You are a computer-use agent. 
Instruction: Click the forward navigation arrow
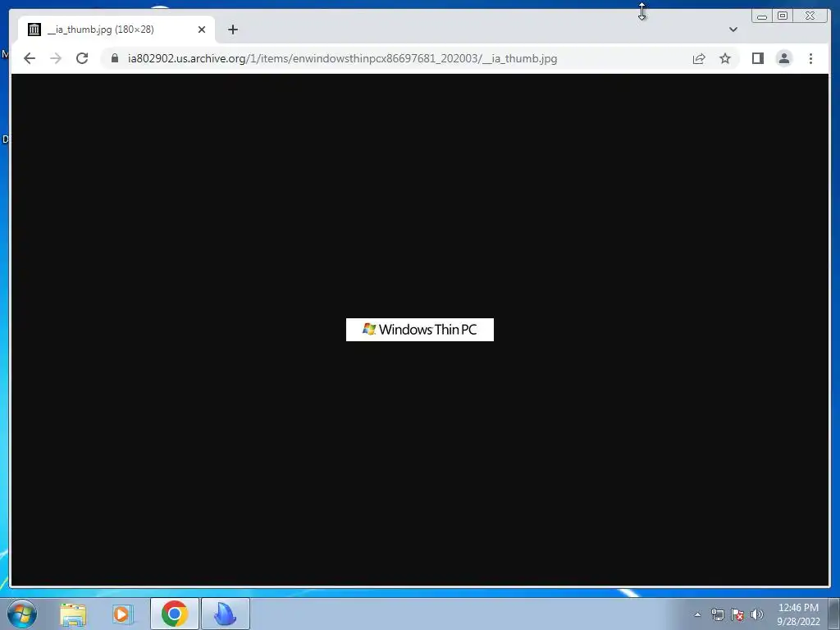pos(56,58)
